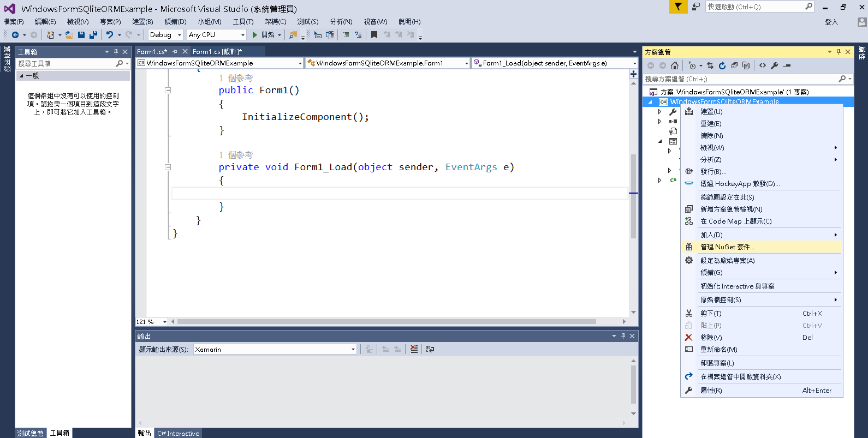868x438 pixels.
Task: Switch to the C# Interactive tab
Action: (179, 434)
